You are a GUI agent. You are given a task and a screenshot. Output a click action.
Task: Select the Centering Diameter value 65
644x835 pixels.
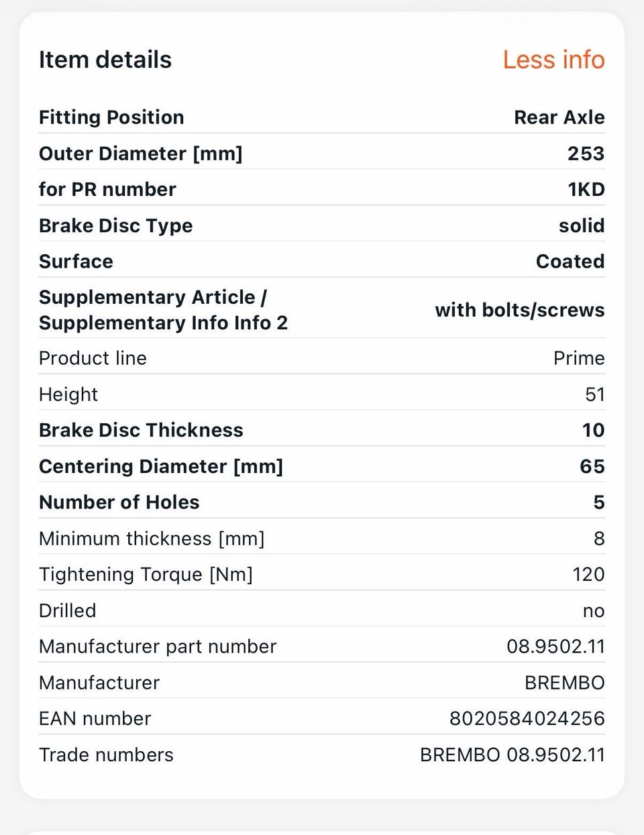pos(592,466)
